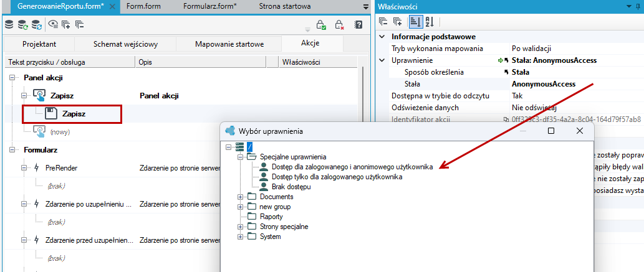Expand the new group folder
This screenshot has height=272, width=644.
tap(240, 207)
